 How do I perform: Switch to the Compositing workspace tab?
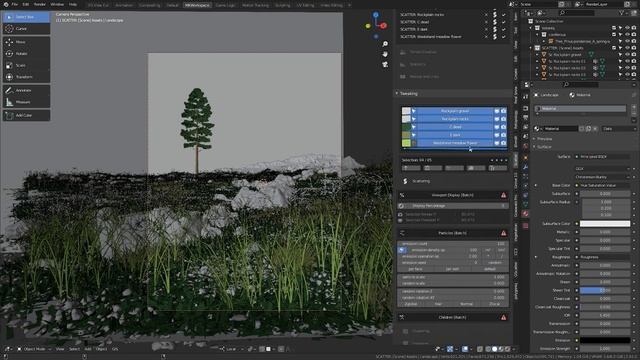click(x=149, y=5)
